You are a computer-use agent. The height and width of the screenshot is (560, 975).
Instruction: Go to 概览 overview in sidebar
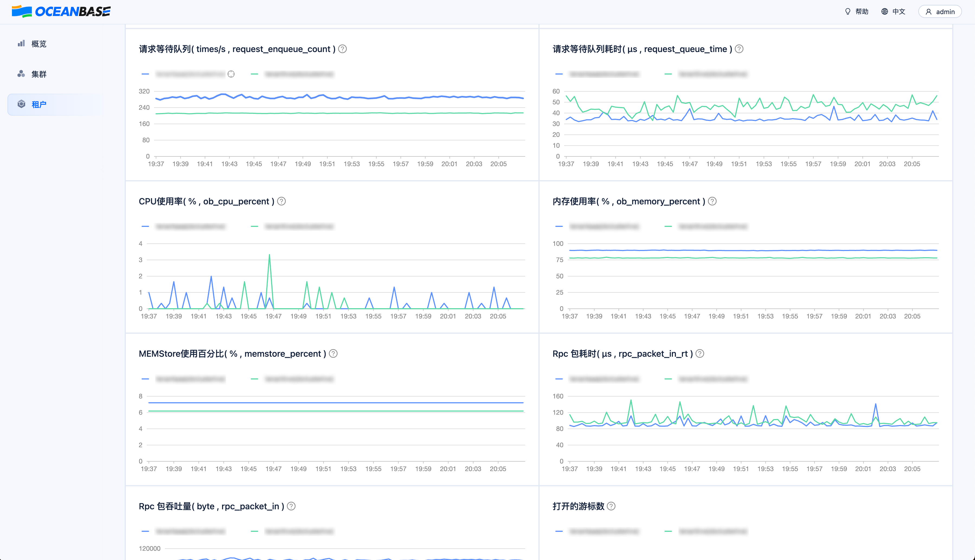(39, 44)
